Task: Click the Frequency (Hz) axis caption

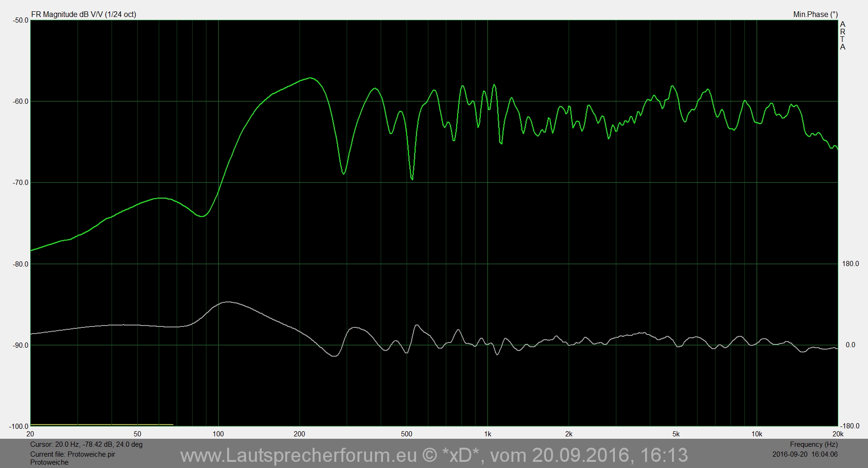Action: [813, 444]
